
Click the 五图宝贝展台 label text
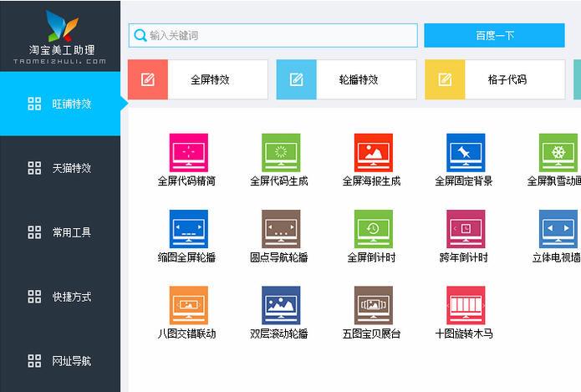point(372,333)
